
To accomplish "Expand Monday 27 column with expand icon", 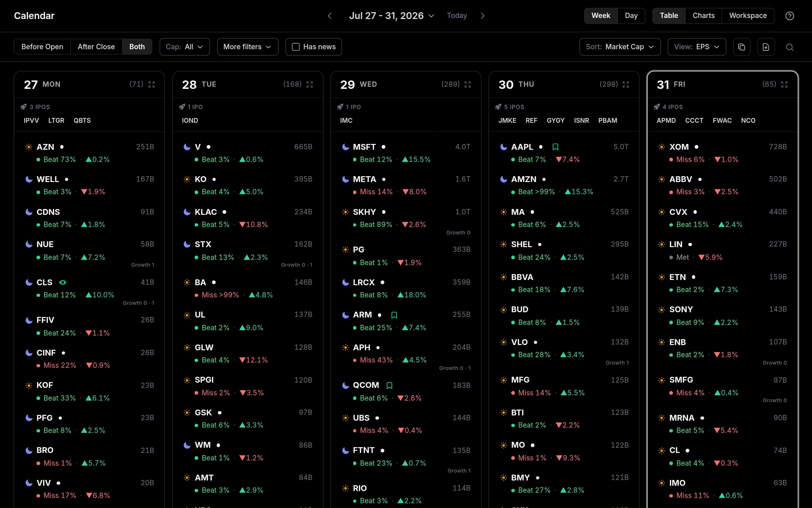I will click(152, 84).
